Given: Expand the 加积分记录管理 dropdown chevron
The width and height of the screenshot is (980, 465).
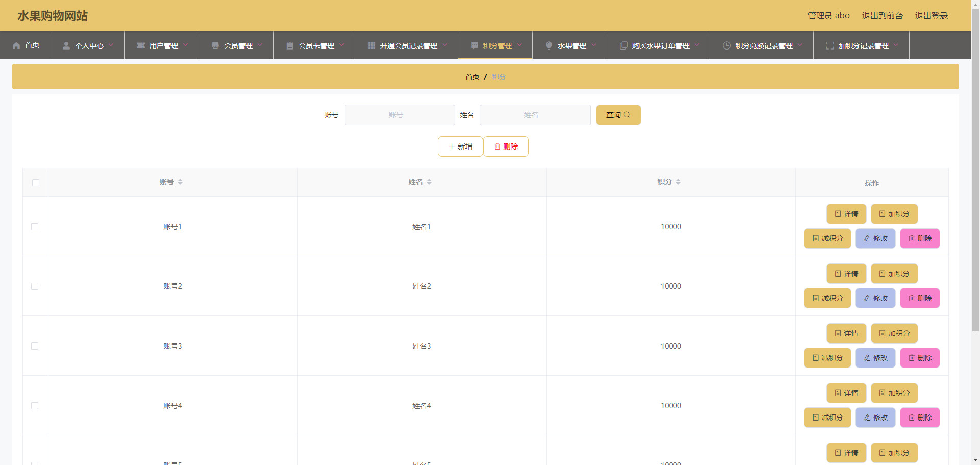Looking at the screenshot, I should click(x=896, y=45).
